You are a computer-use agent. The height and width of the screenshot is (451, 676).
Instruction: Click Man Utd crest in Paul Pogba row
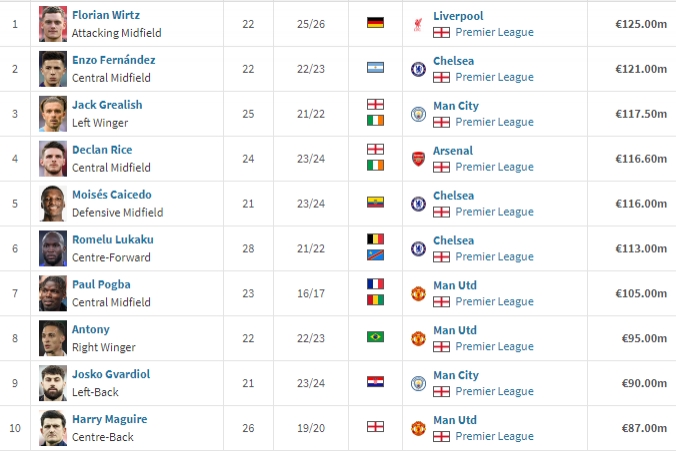click(418, 294)
